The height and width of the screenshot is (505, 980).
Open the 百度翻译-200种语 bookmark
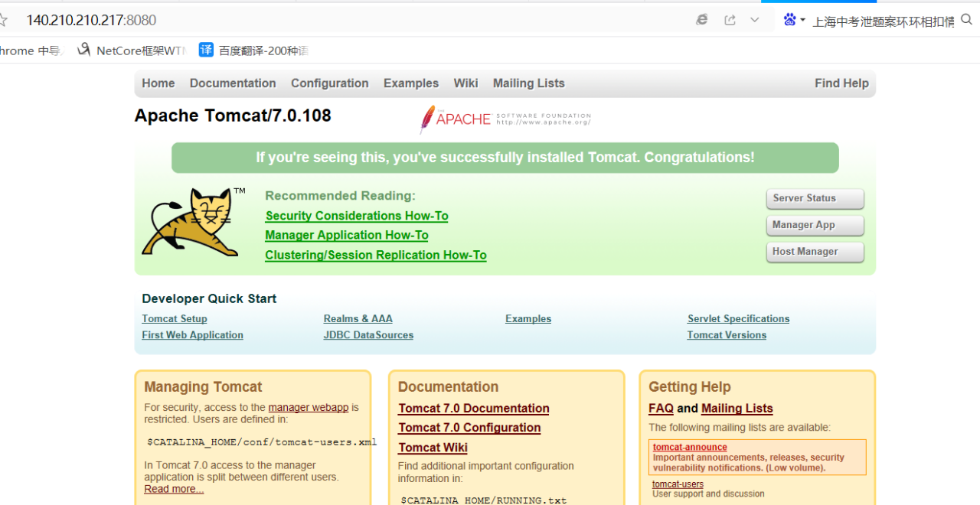pos(253,50)
